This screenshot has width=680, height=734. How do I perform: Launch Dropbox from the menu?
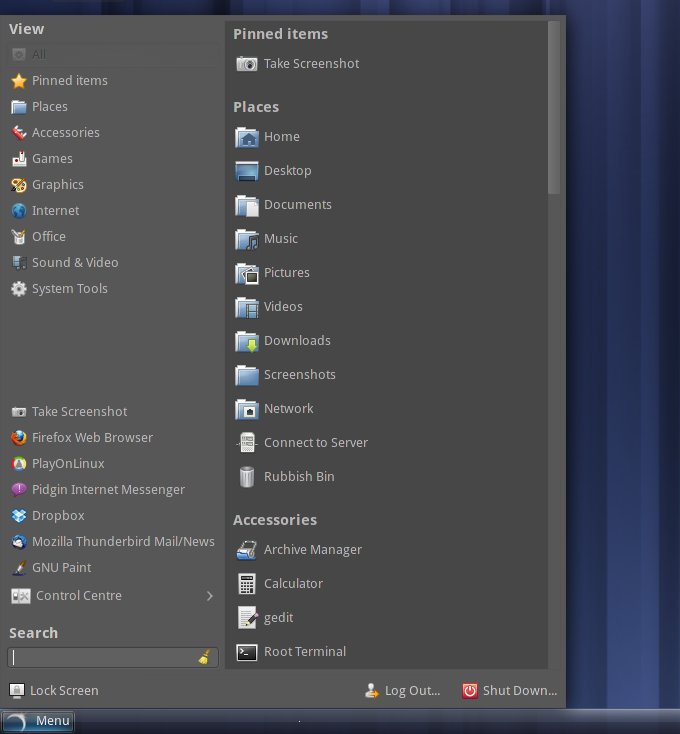58,516
